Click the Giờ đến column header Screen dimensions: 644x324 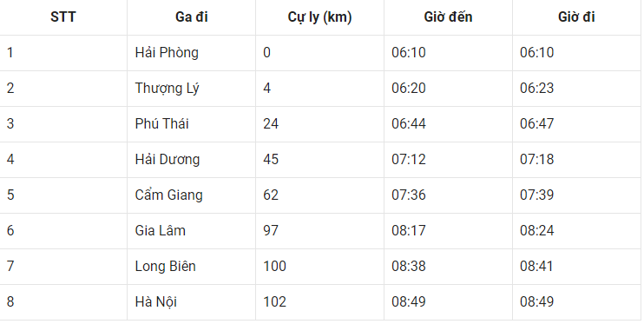point(448,17)
